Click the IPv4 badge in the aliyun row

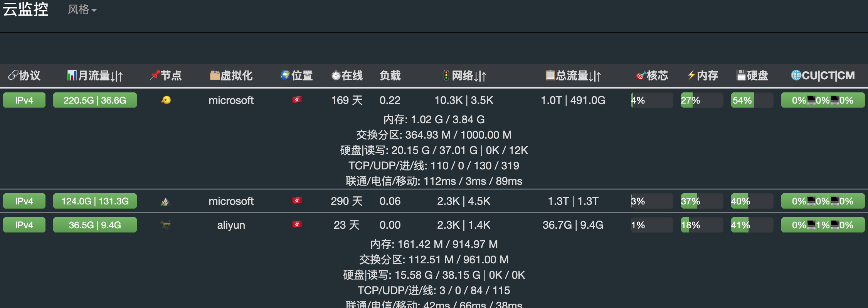[x=24, y=225]
